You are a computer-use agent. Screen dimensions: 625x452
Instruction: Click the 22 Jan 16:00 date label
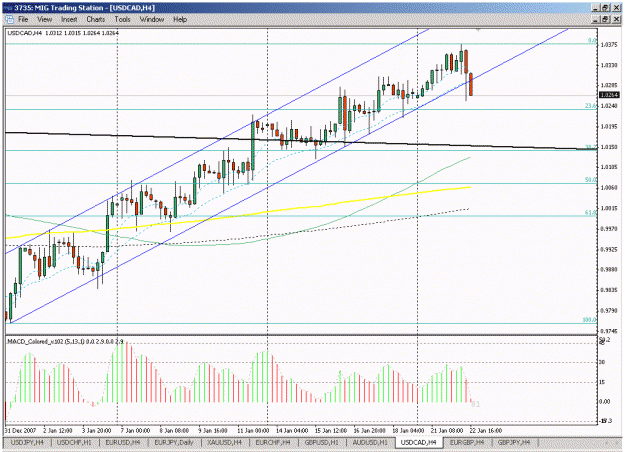point(486,430)
